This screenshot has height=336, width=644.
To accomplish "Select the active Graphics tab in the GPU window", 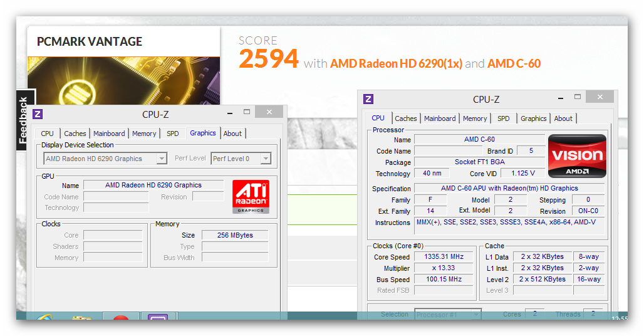I will click(x=203, y=133).
